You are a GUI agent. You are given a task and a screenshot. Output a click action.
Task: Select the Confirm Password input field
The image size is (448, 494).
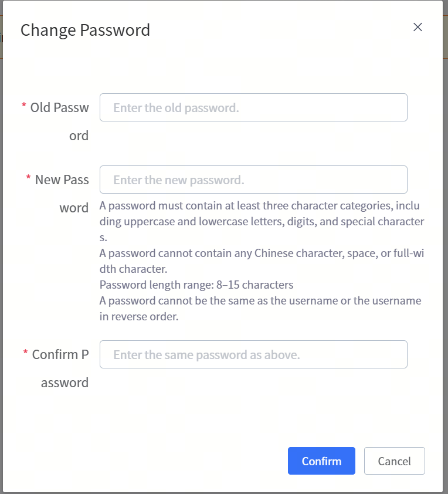[253, 354]
